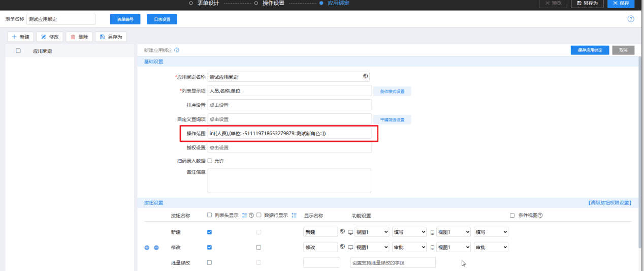Click the mobile phone icon in 修改 row
The width and height of the screenshot is (644, 271).
(433, 248)
